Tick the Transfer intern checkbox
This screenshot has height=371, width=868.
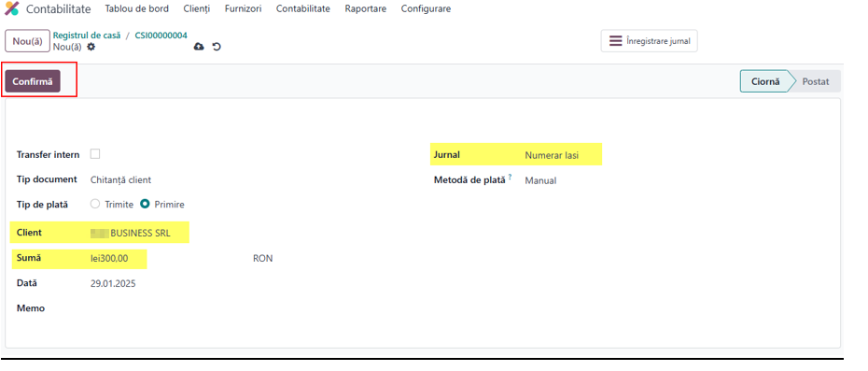click(x=95, y=154)
